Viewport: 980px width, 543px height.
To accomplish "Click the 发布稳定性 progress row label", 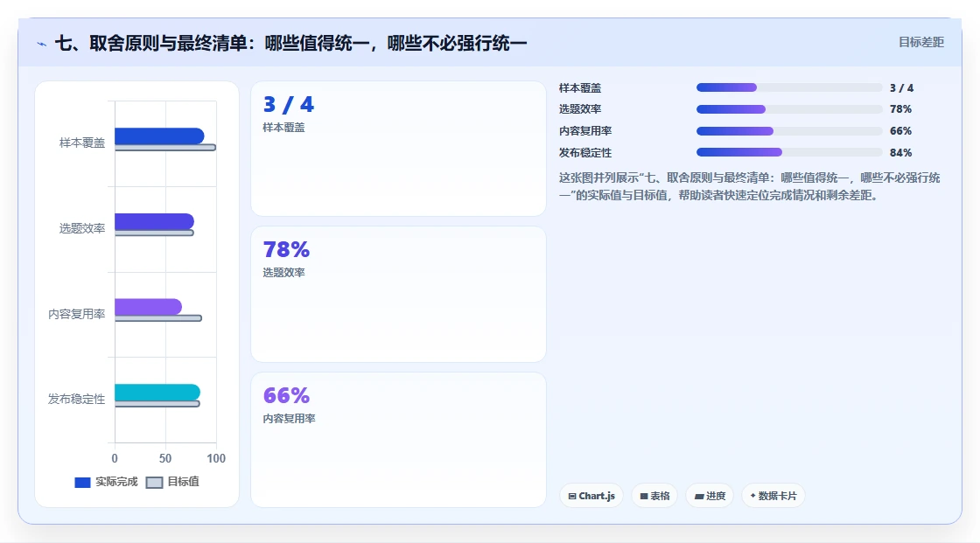I will pos(585,152).
